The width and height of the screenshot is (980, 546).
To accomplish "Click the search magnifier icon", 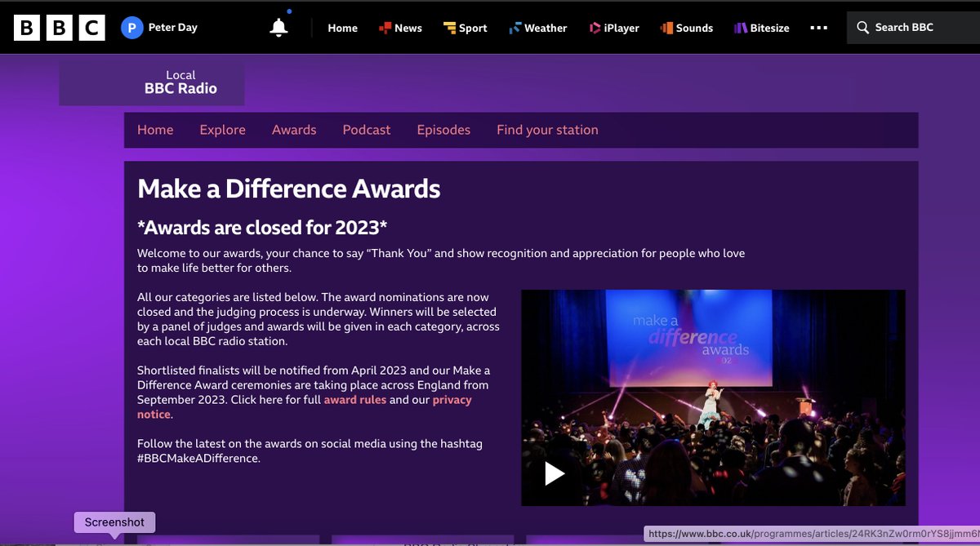I will click(x=862, y=28).
